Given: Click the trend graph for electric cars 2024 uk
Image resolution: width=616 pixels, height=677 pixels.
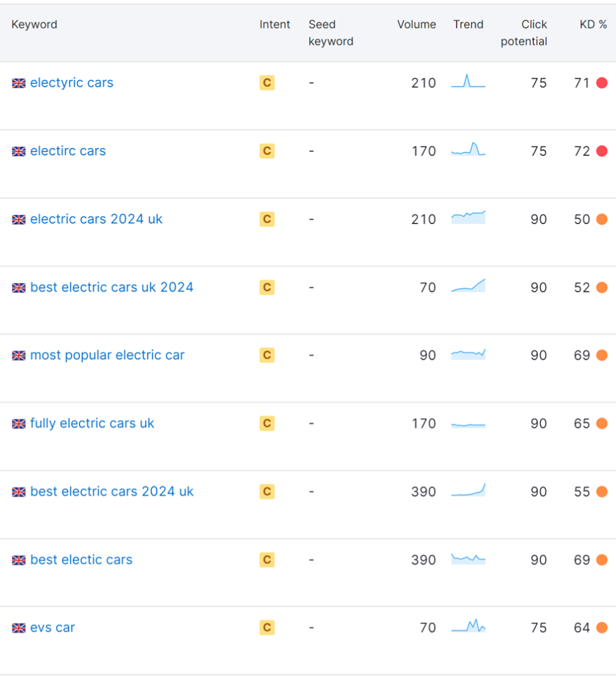Looking at the screenshot, I should pos(468,219).
